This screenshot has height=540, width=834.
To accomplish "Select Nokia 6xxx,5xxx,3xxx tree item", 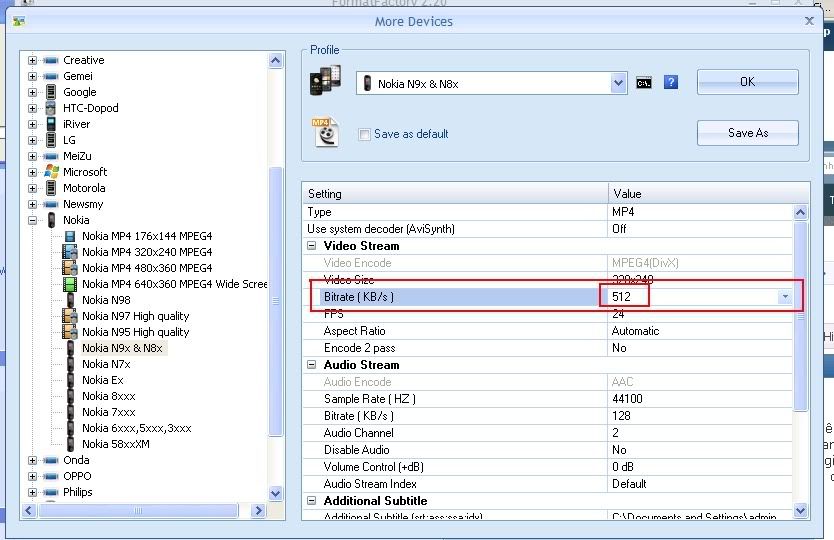I will [x=136, y=428].
